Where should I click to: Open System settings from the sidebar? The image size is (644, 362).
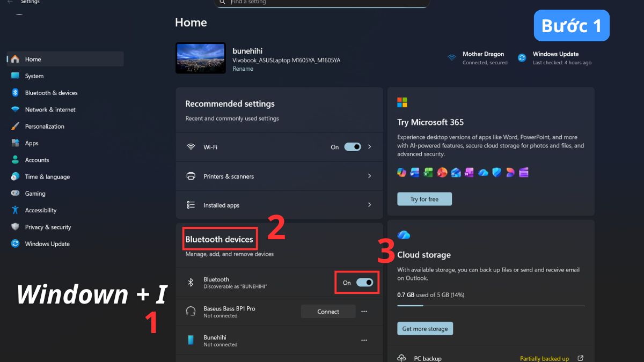coord(65,76)
